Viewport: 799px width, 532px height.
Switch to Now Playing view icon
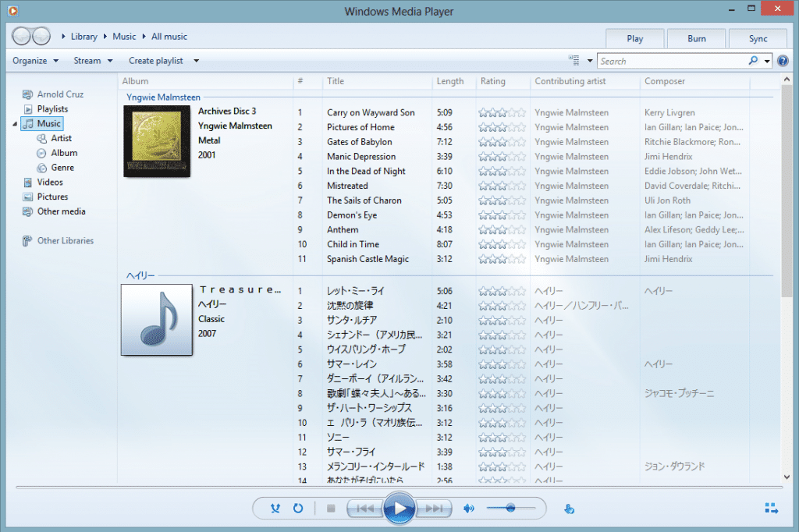point(771,508)
